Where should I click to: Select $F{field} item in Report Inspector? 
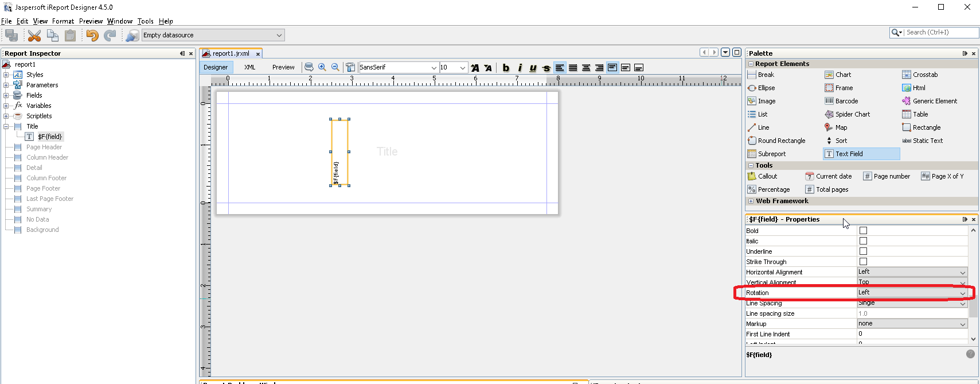click(50, 137)
